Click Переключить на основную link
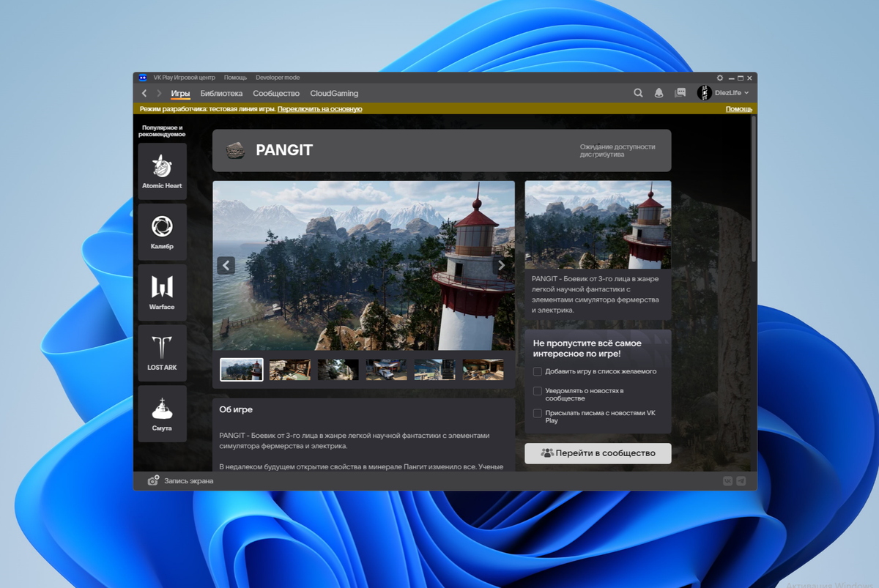This screenshot has width=879, height=588. tap(320, 109)
